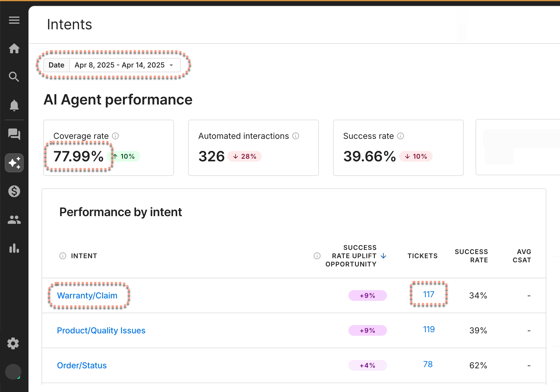
Task: Click the 28% decrease badge on Automated interactions
Action: [244, 156]
